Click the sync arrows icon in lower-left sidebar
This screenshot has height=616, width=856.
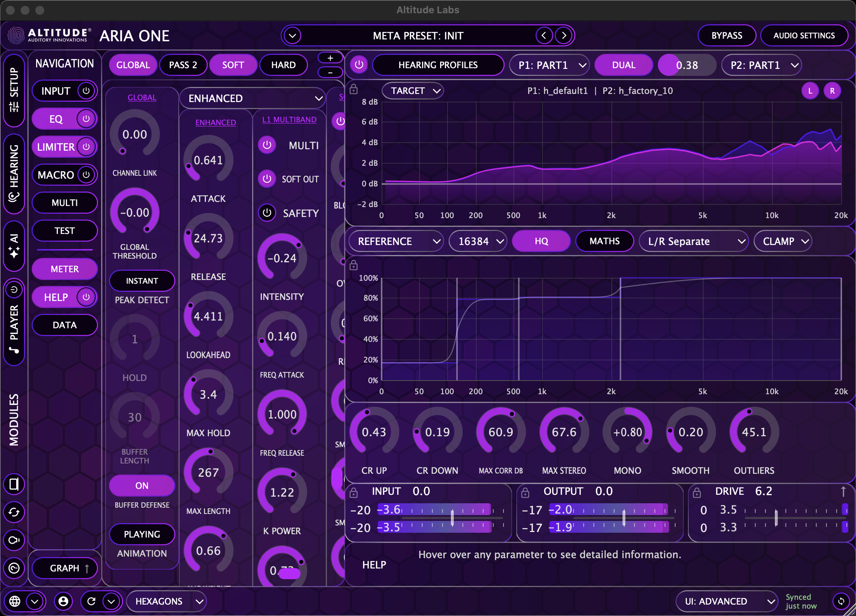14,512
